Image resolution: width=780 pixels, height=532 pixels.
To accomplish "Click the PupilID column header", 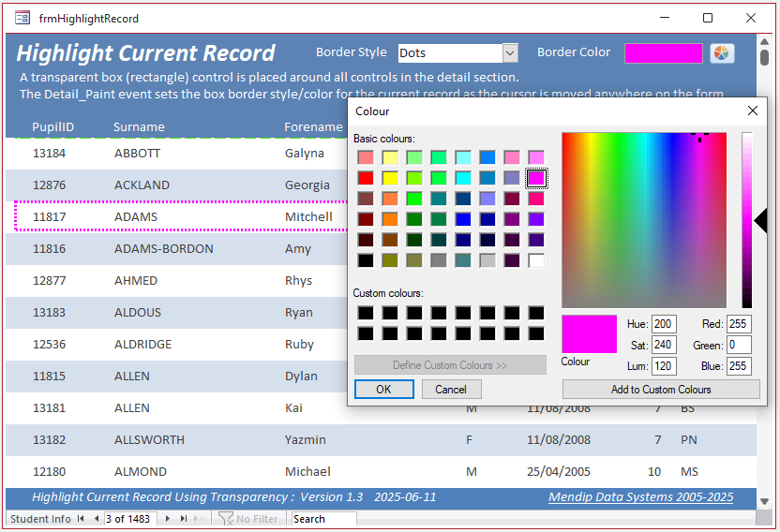I will click(x=52, y=126).
